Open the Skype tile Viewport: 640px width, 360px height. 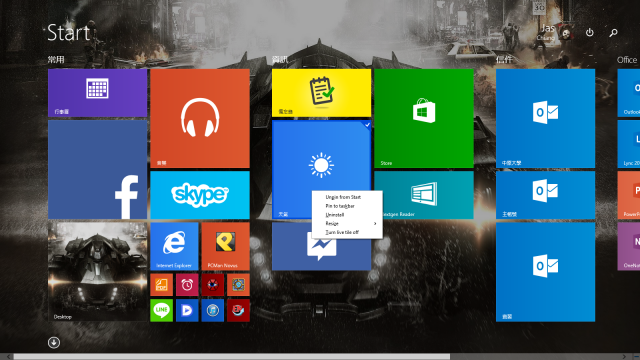[200, 195]
